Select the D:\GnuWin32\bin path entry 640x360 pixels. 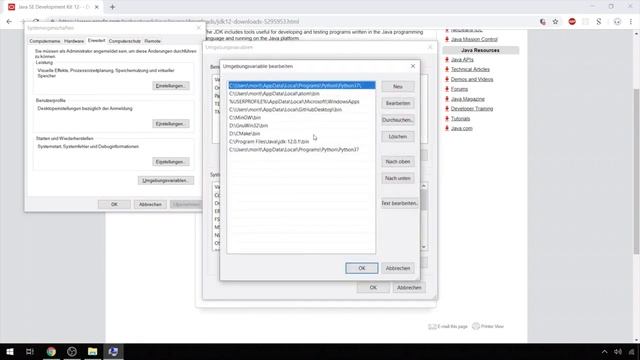click(x=301, y=125)
